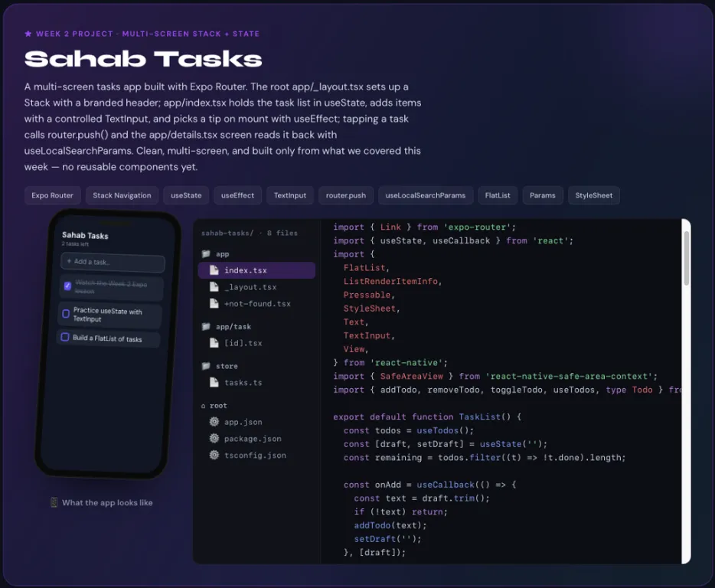Image resolution: width=715 pixels, height=588 pixels.
Task: Click the gear icon beside package.json
Action: [214, 439]
